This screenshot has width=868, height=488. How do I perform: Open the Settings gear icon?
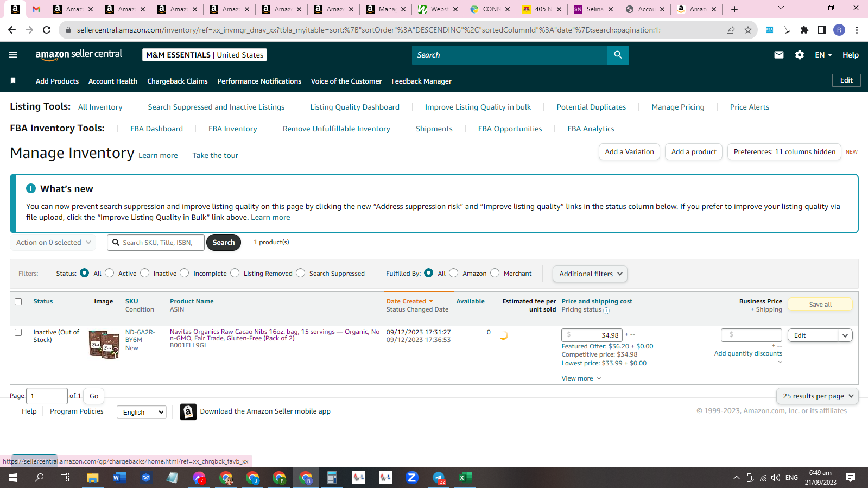(799, 55)
